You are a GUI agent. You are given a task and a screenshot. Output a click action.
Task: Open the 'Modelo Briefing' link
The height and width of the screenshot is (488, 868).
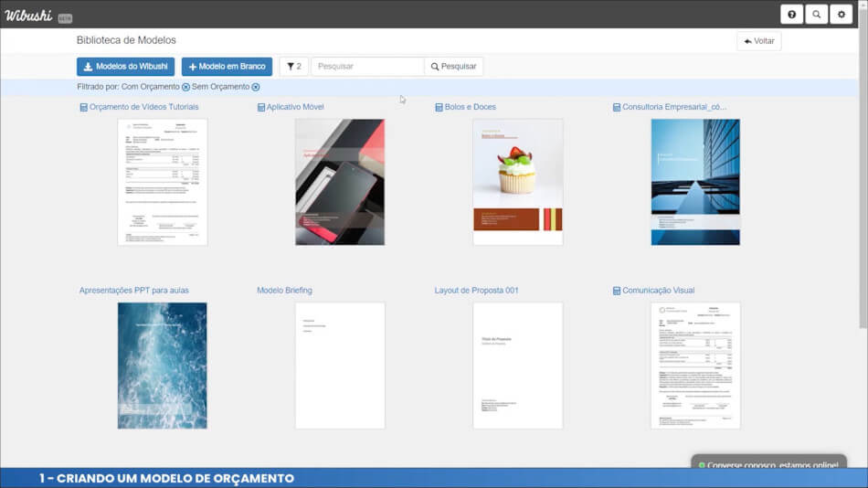284,291
